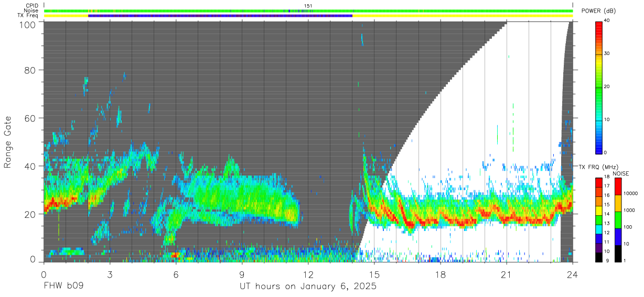The width and height of the screenshot is (644, 297).
Task: Click hour 21 on the time axis
Action: [507, 274]
